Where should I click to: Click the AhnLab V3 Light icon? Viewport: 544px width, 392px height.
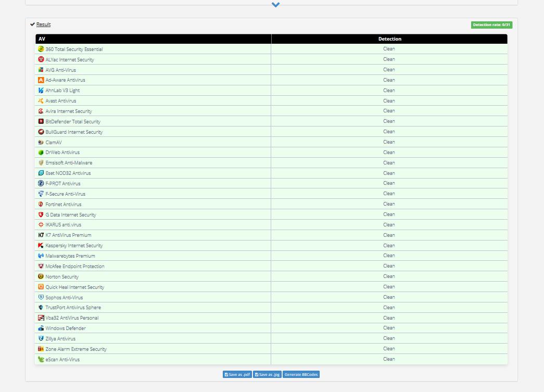point(41,90)
